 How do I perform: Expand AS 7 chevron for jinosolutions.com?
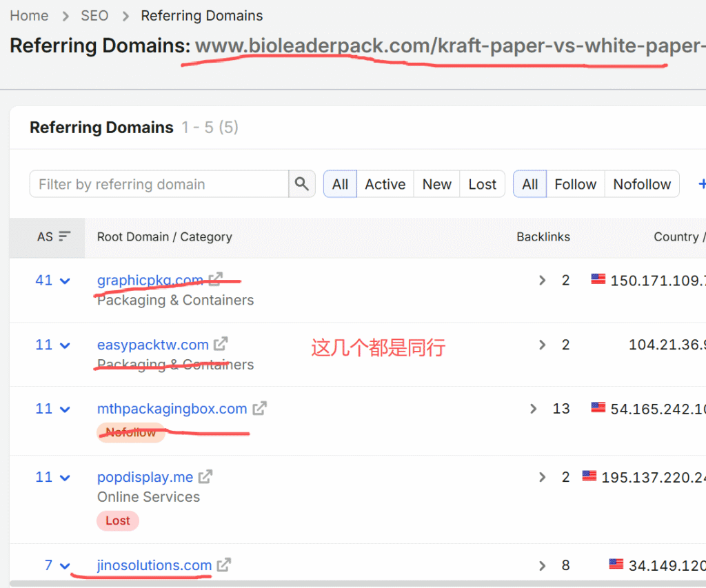65,566
